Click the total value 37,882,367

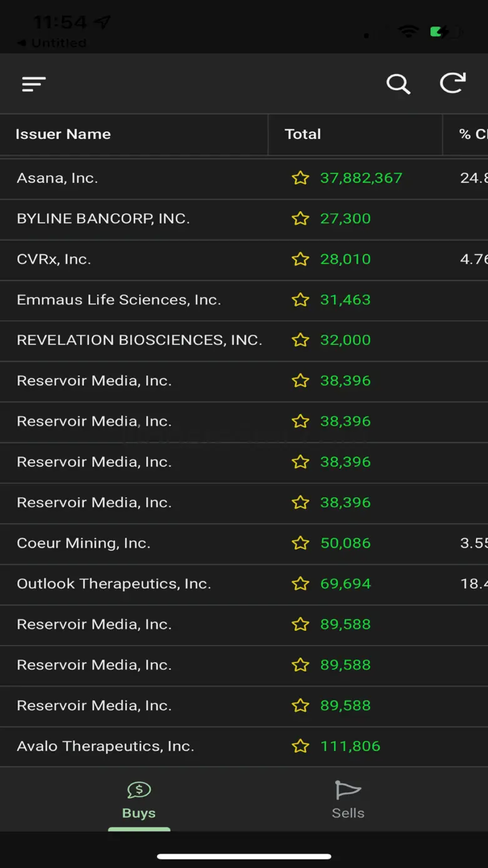(x=361, y=178)
